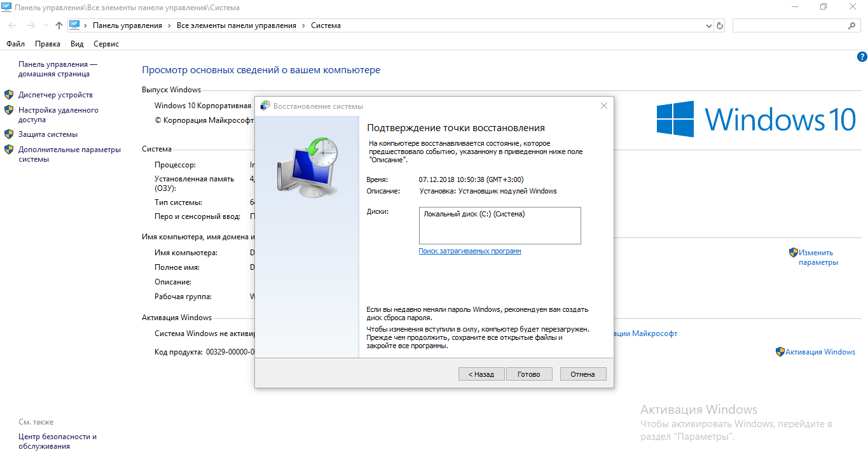Open the blue Help question icon
Image resolution: width=868 pixels, height=457 pixels.
(x=862, y=57)
